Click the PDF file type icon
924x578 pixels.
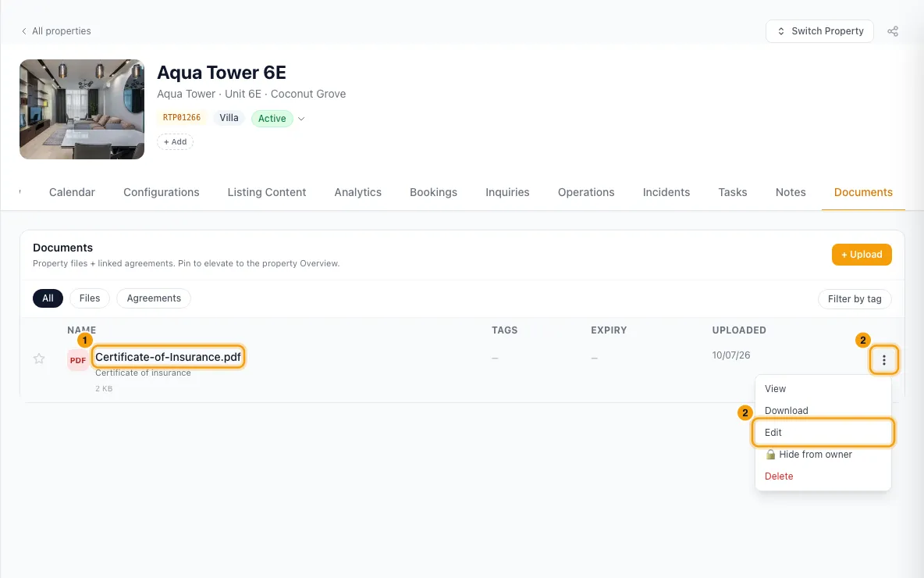click(78, 360)
